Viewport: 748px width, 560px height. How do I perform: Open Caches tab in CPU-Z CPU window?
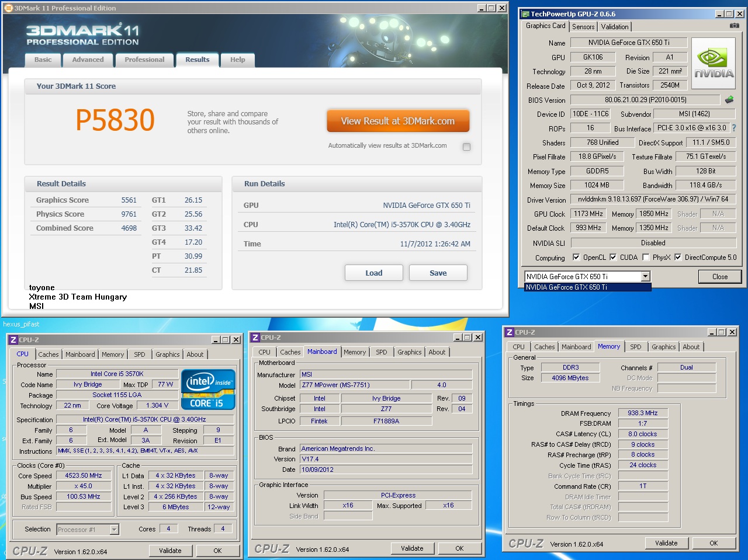pyautogui.click(x=49, y=354)
